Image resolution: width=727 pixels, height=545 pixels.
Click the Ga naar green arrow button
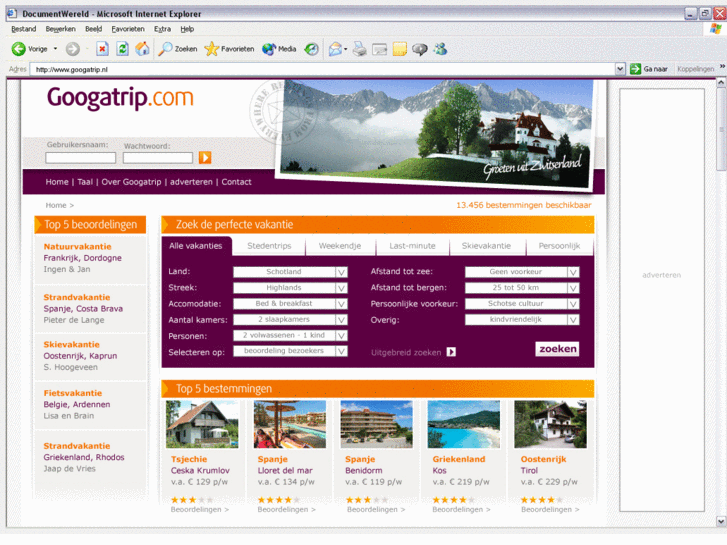pos(649,69)
